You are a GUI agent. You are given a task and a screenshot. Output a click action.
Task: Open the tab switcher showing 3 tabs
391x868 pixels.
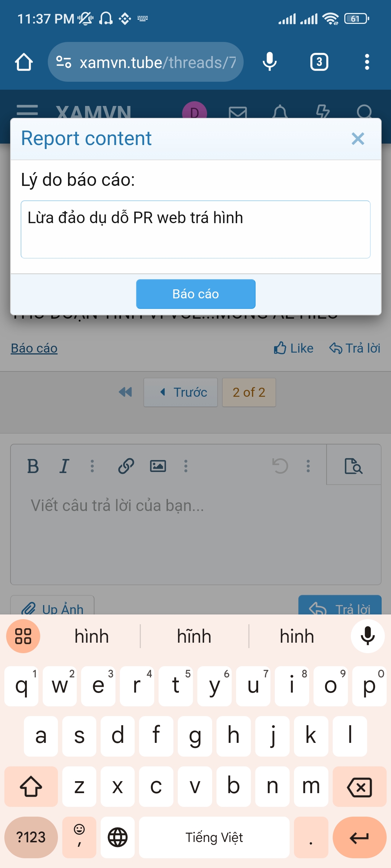coord(319,62)
